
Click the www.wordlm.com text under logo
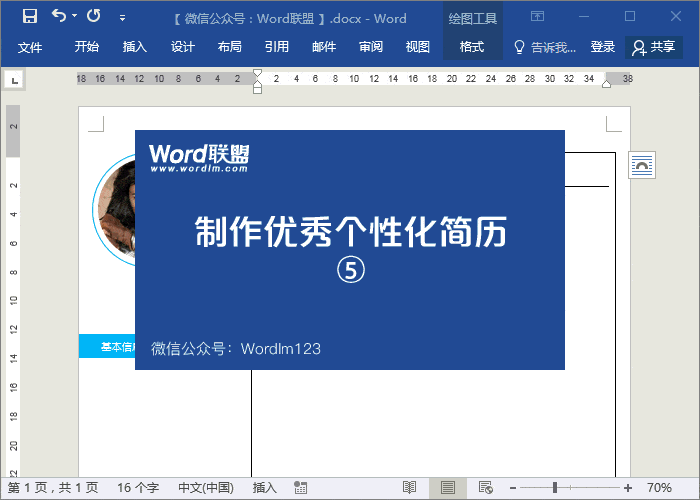(199, 169)
